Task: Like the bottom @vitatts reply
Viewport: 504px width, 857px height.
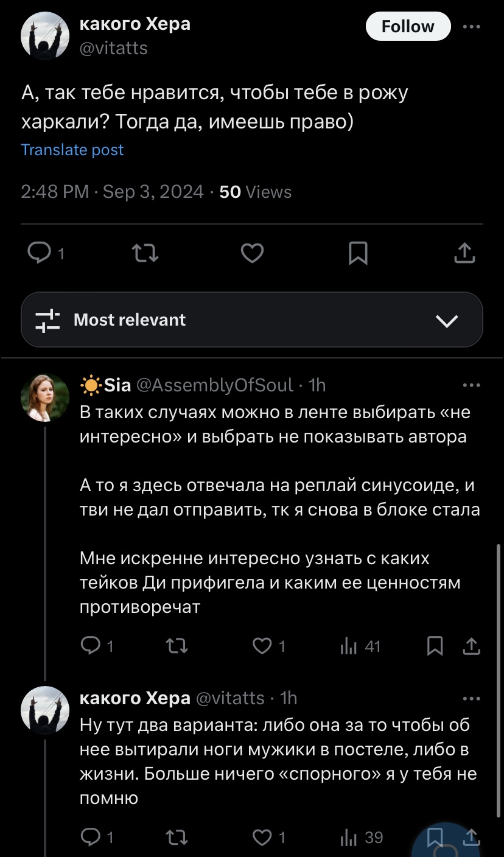Action: (262, 838)
